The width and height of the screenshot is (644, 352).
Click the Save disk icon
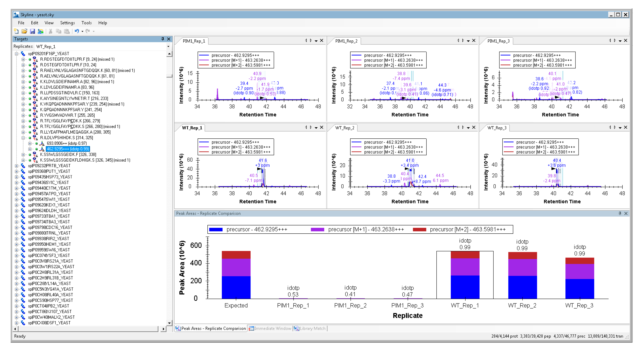[x=33, y=31]
